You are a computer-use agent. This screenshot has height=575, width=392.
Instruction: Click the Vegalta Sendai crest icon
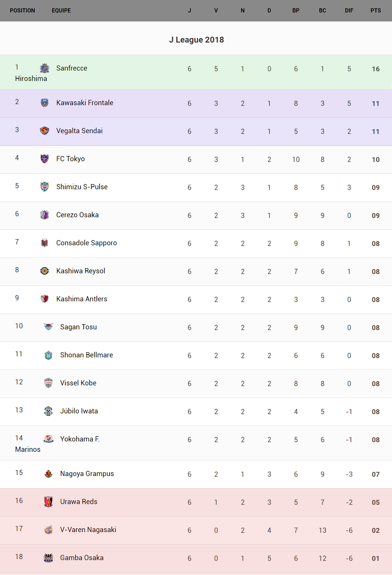[45, 131]
